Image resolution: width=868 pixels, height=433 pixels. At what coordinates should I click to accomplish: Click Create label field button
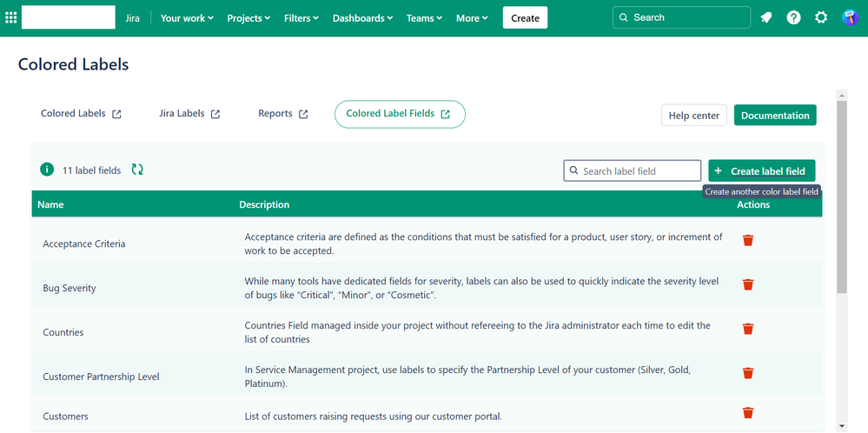(762, 170)
